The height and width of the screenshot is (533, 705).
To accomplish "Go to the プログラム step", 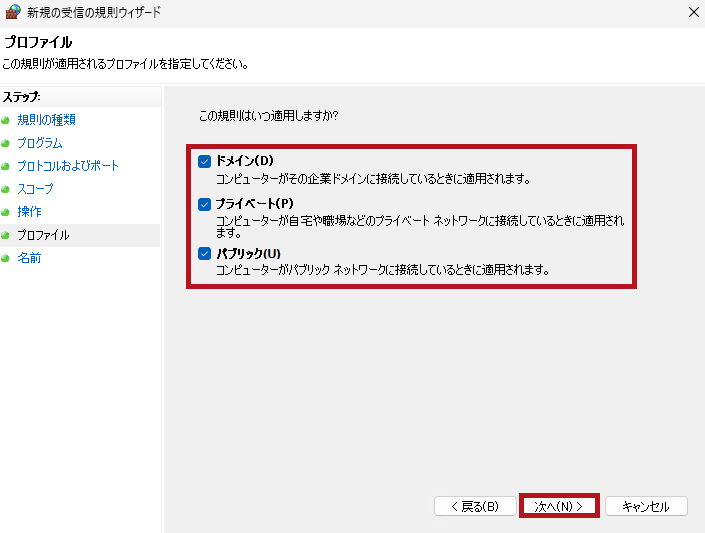I will (x=40, y=143).
